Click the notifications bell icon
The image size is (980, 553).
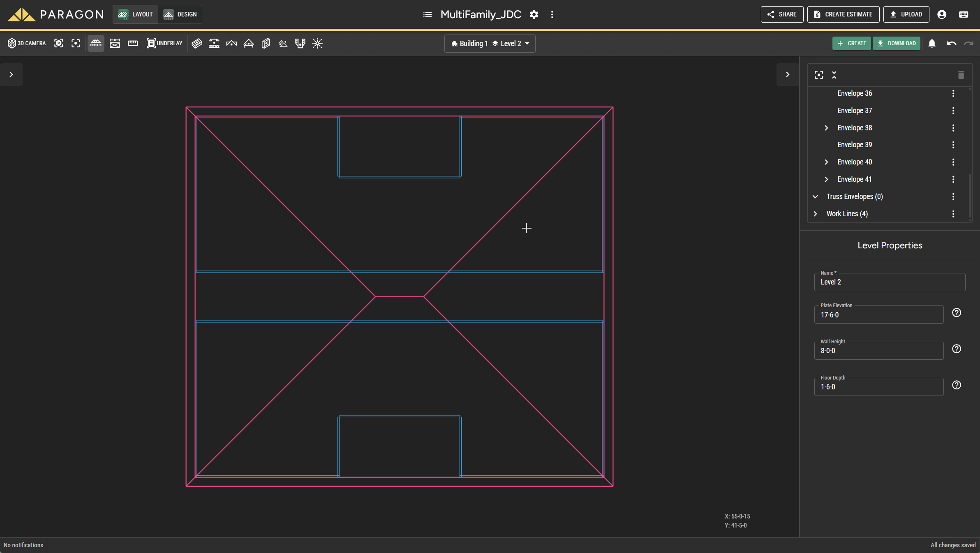coord(932,43)
